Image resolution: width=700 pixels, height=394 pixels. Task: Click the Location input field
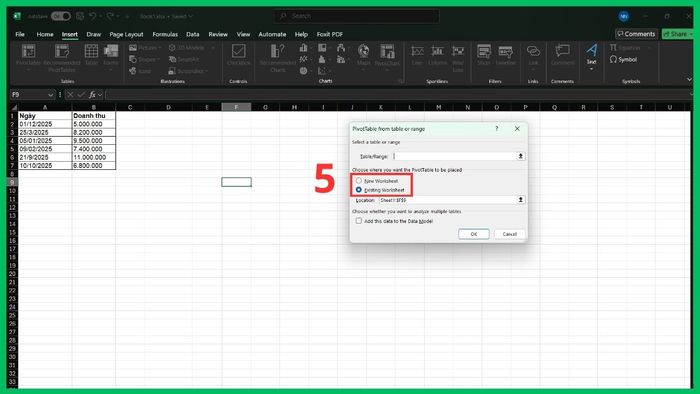point(447,200)
